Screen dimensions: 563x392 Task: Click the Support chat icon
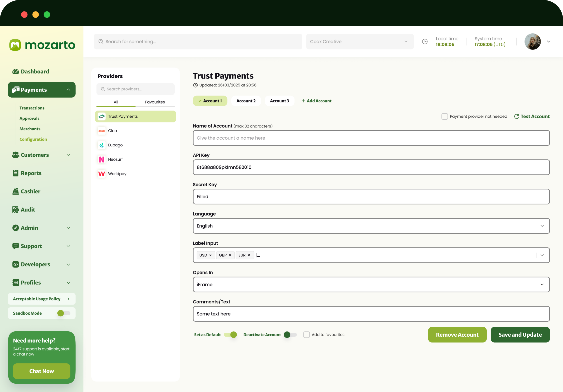click(15, 246)
